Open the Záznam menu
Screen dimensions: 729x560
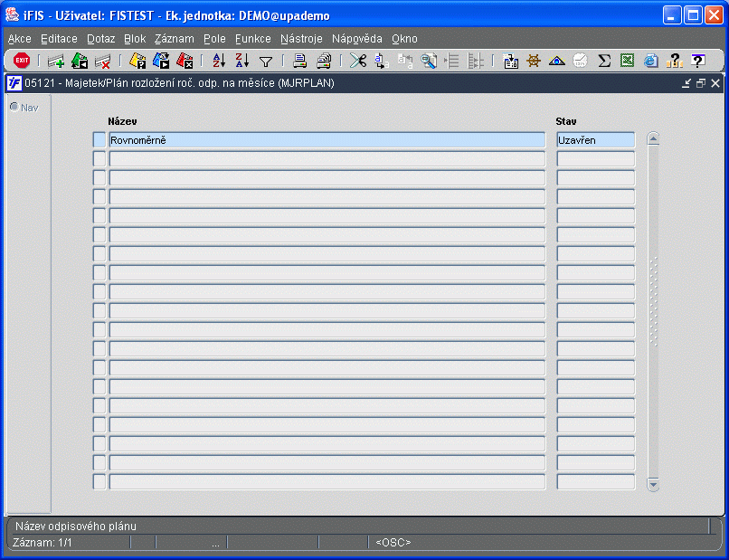pyautogui.click(x=175, y=39)
